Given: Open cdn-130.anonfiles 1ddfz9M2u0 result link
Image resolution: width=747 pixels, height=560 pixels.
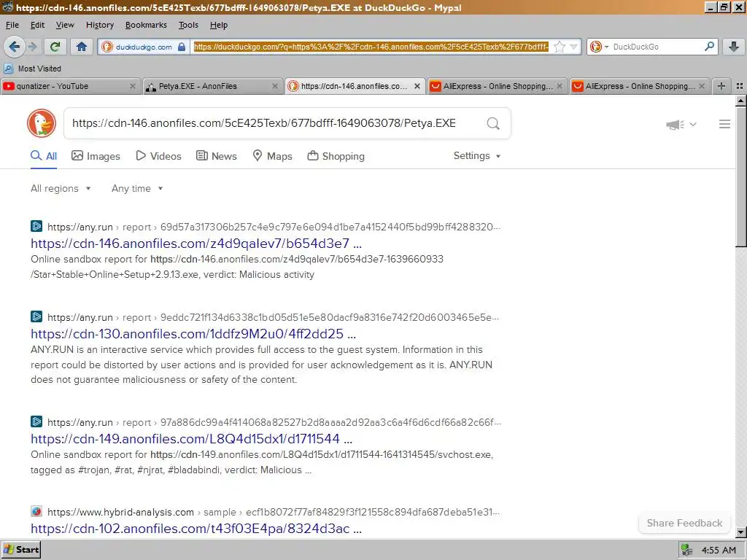Looking at the screenshot, I should pyautogui.click(x=193, y=334).
